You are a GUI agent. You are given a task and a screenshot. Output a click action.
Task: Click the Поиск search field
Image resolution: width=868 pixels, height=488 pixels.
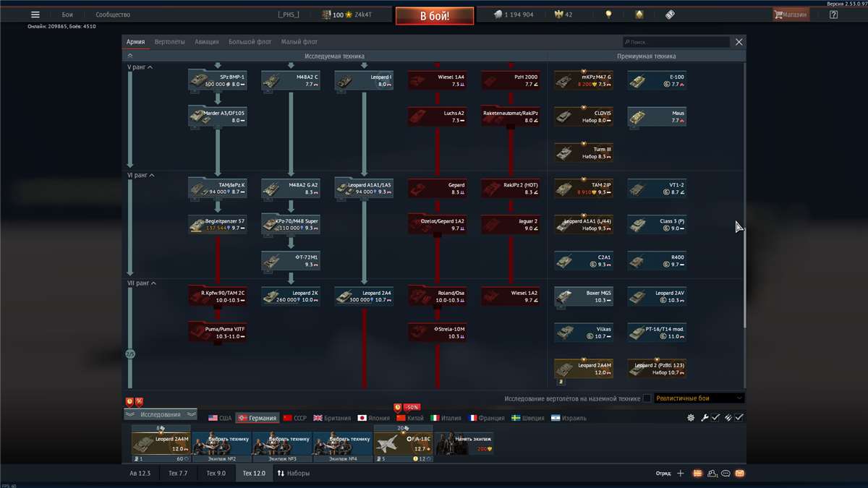[676, 43]
